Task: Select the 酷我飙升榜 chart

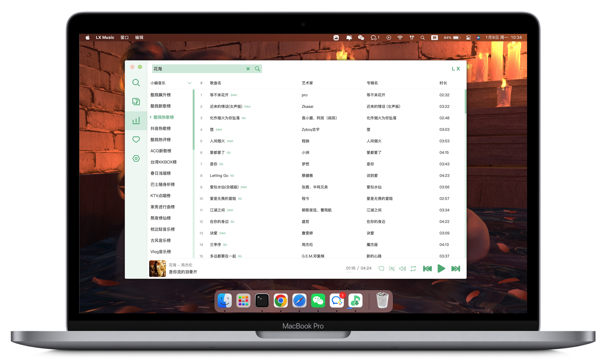Action: [160, 95]
